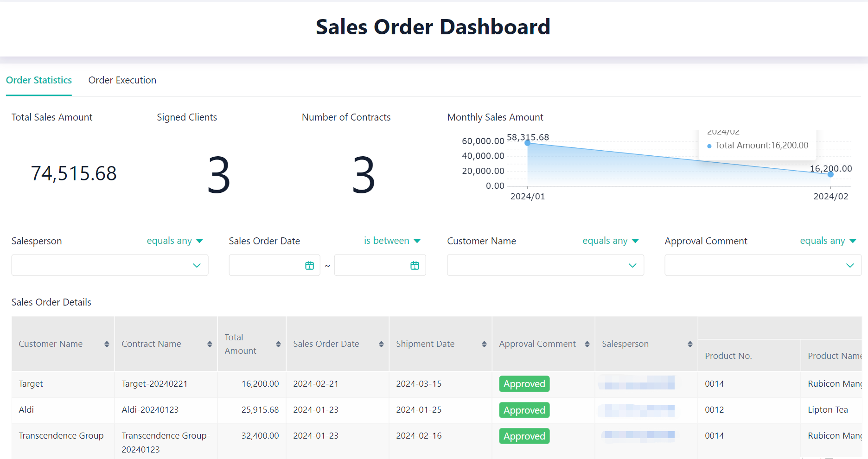The width and height of the screenshot is (868, 459).
Task: Open the end date calendar picker
Action: pos(415,266)
